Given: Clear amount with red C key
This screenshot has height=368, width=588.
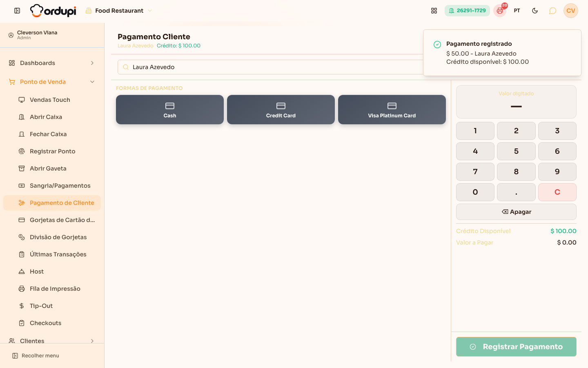Looking at the screenshot, I should 557,192.
